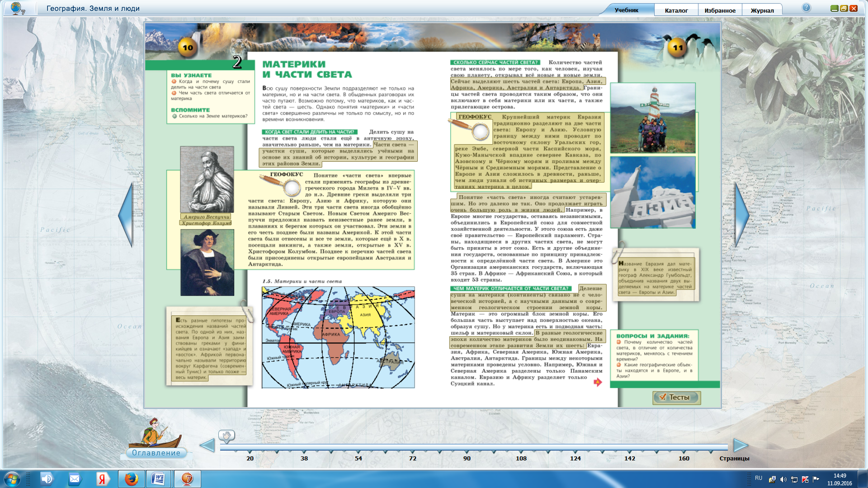Jump to page 54 on the timeline

[359, 458]
